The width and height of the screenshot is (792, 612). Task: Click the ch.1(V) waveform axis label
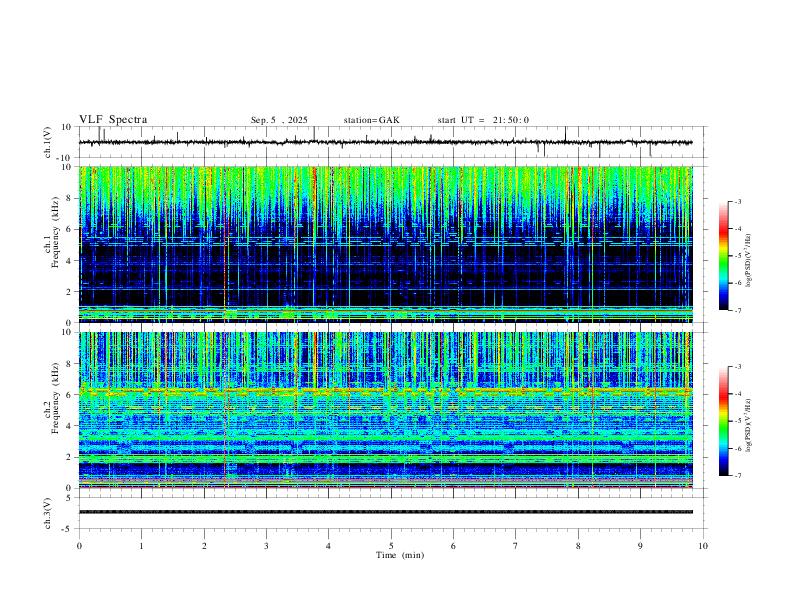point(48,142)
